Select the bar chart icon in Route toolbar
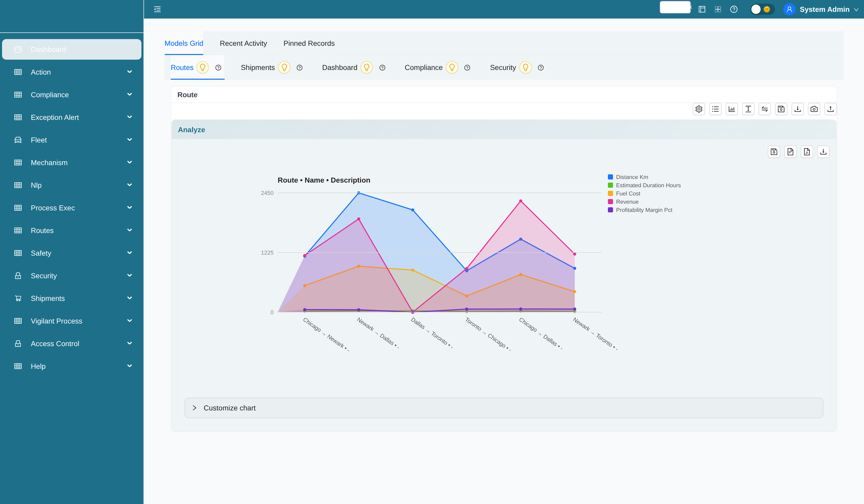The height and width of the screenshot is (504, 864). click(x=732, y=109)
